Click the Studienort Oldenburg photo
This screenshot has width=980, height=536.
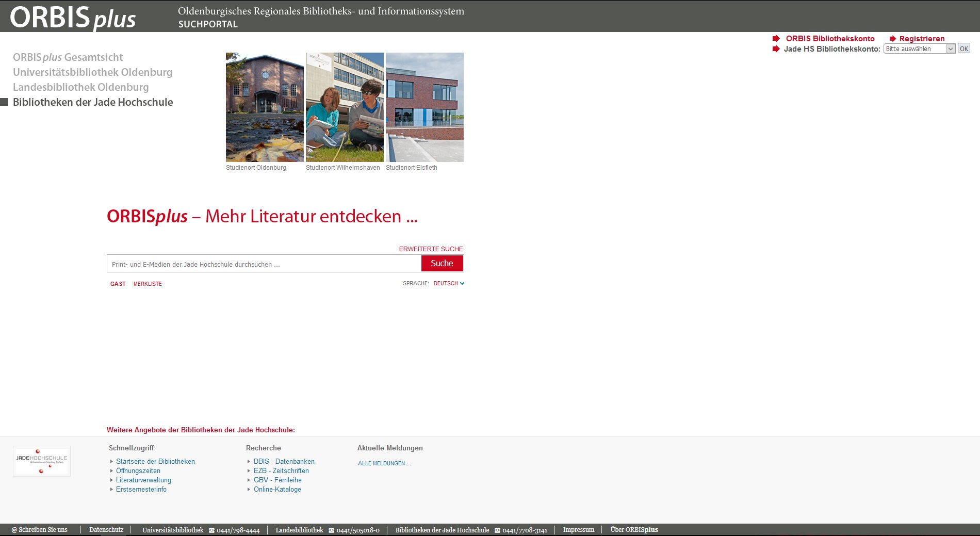click(x=265, y=107)
